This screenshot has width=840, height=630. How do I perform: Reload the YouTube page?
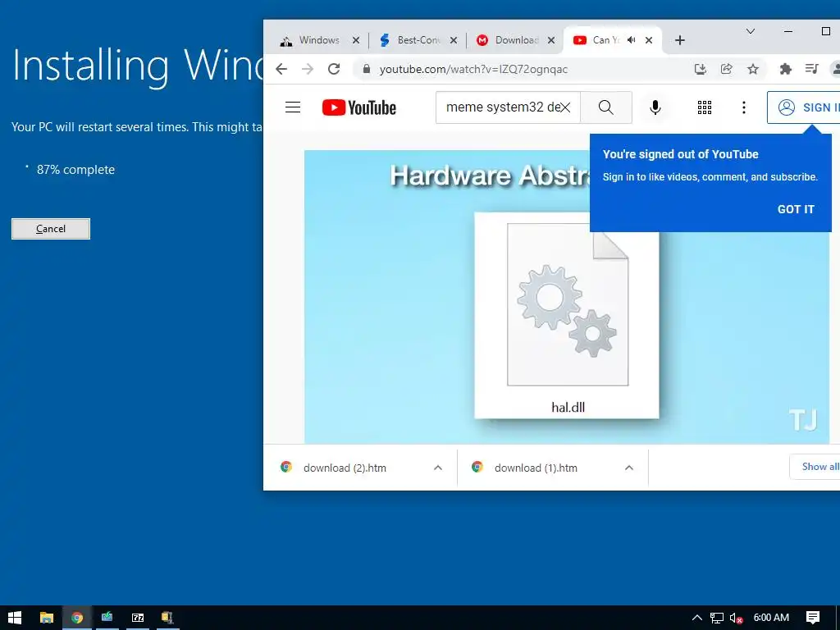334,69
